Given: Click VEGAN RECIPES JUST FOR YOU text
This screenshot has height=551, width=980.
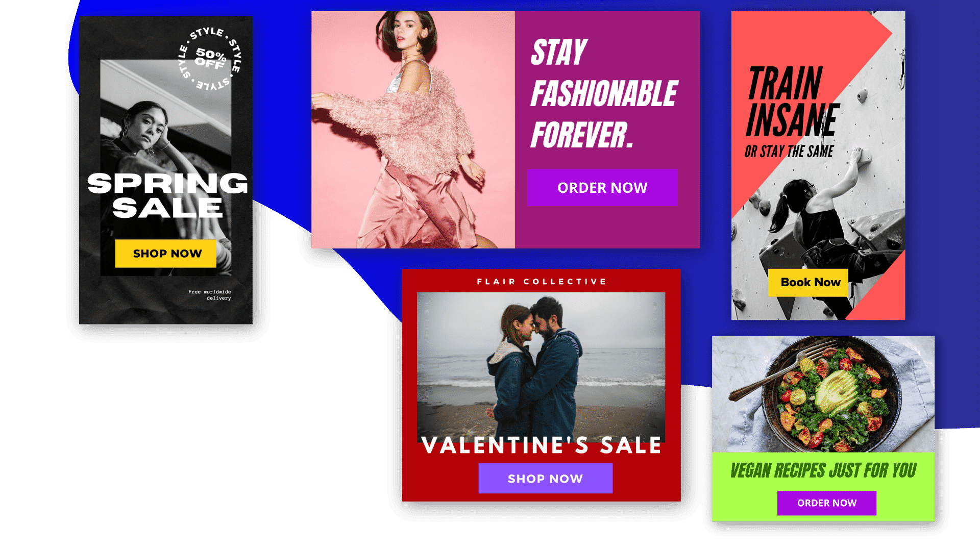Looking at the screenshot, I should click(x=823, y=470).
